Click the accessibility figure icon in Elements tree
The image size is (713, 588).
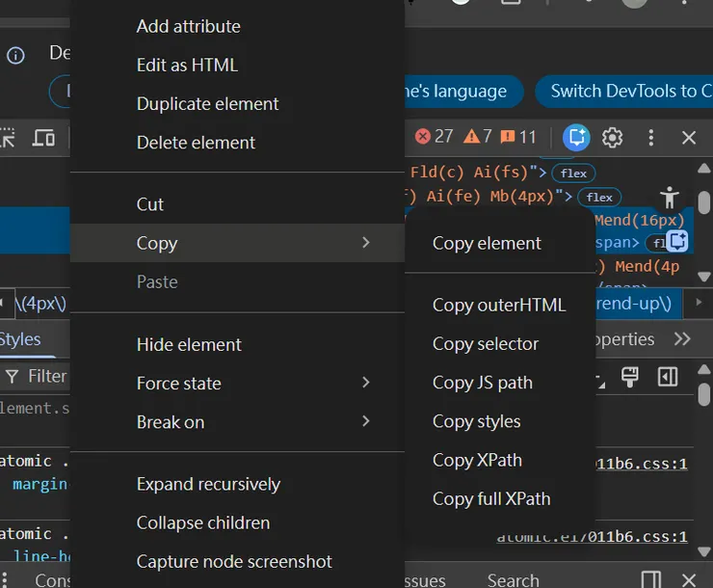coord(670,198)
